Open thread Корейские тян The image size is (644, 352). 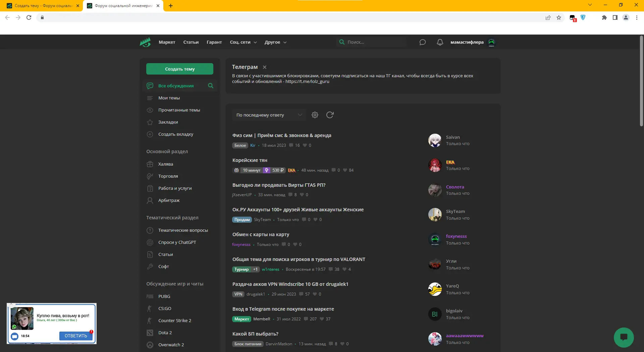[x=250, y=160]
